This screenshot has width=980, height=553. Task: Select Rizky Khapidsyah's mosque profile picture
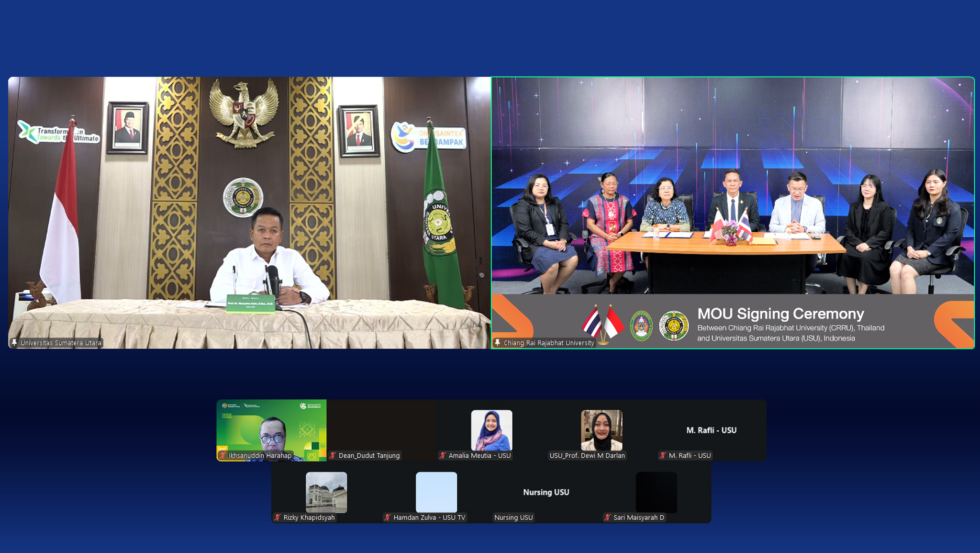(326, 492)
